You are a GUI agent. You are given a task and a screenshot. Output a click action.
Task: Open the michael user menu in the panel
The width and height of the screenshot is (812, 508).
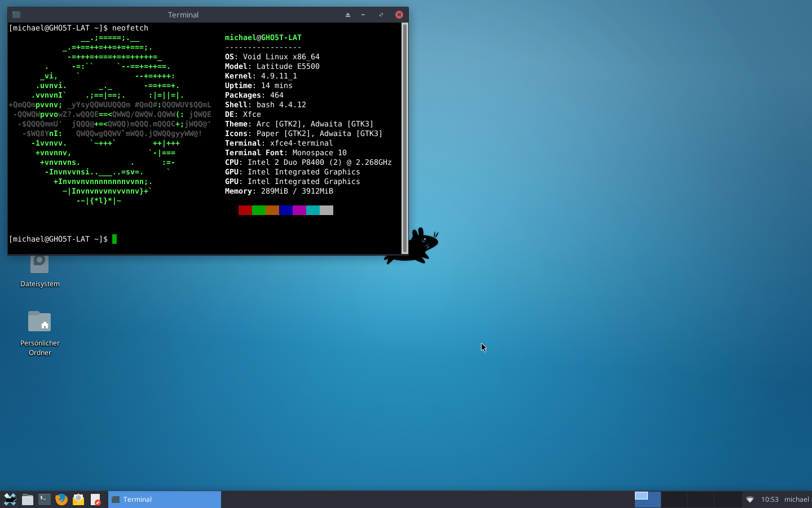(797, 500)
